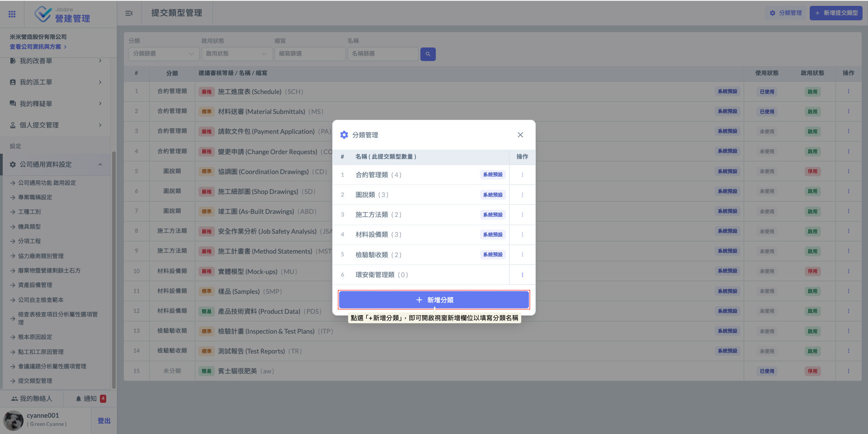Expand the 我的釋疑單 menu
This screenshot has width=868, height=434.
coord(55,104)
